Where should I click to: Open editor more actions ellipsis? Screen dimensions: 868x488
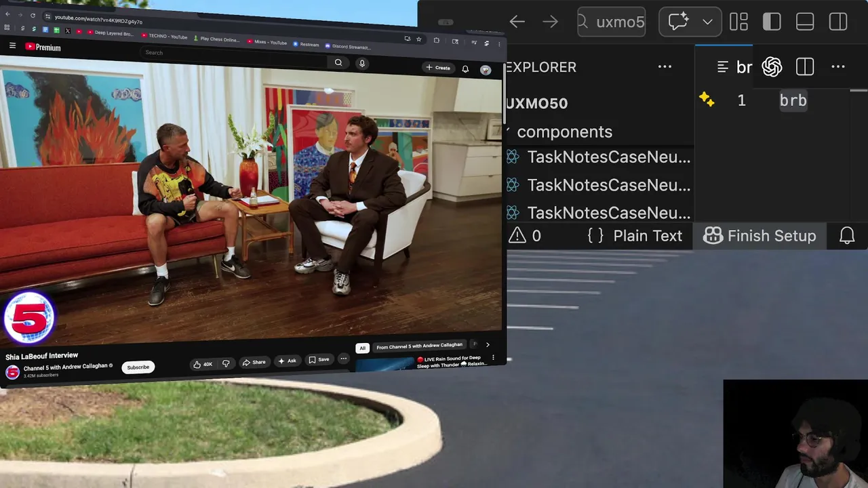838,66
